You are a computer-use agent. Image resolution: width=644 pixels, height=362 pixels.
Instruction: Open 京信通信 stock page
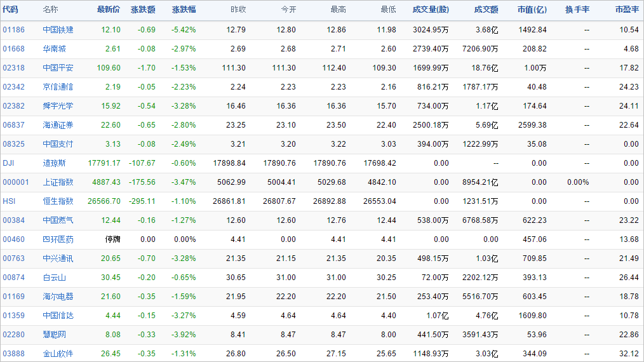click(58, 87)
